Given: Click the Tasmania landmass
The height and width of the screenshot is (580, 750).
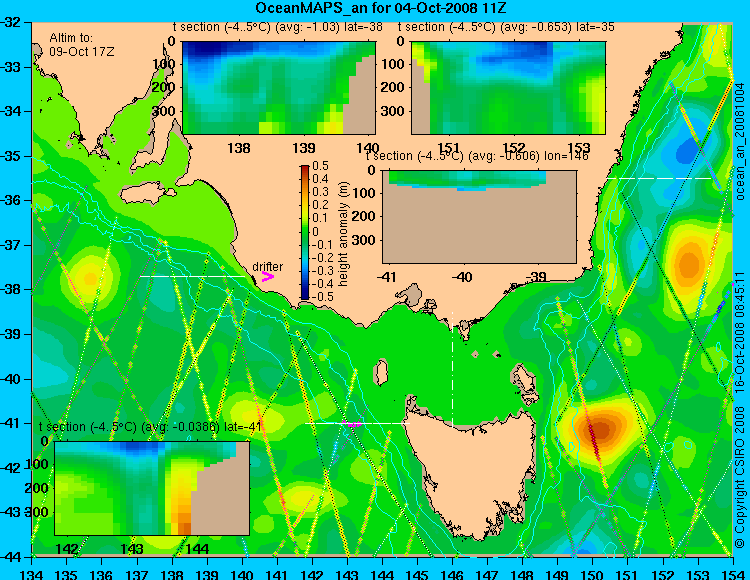Looking at the screenshot, I should point(472,469).
